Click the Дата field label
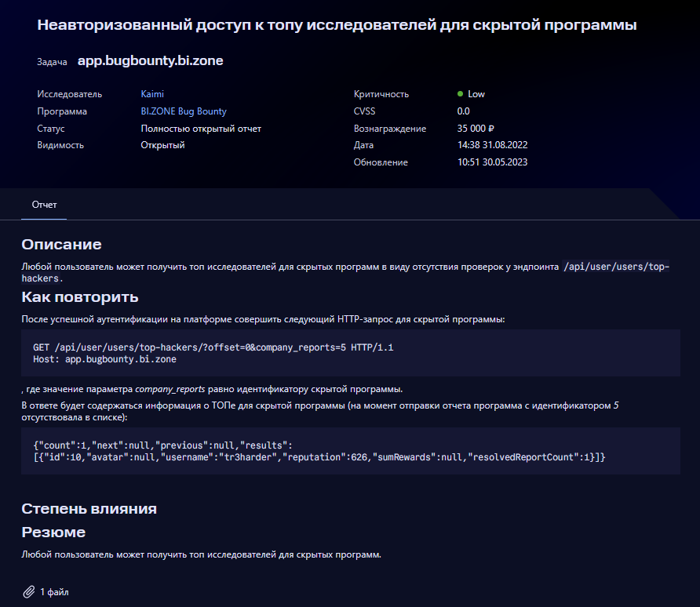The width and height of the screenshot is (700, 607). (x=363, y=145)
